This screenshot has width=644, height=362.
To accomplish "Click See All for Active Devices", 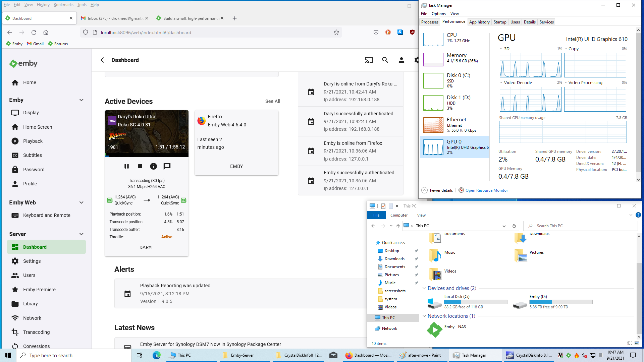I will coord(272,101).
